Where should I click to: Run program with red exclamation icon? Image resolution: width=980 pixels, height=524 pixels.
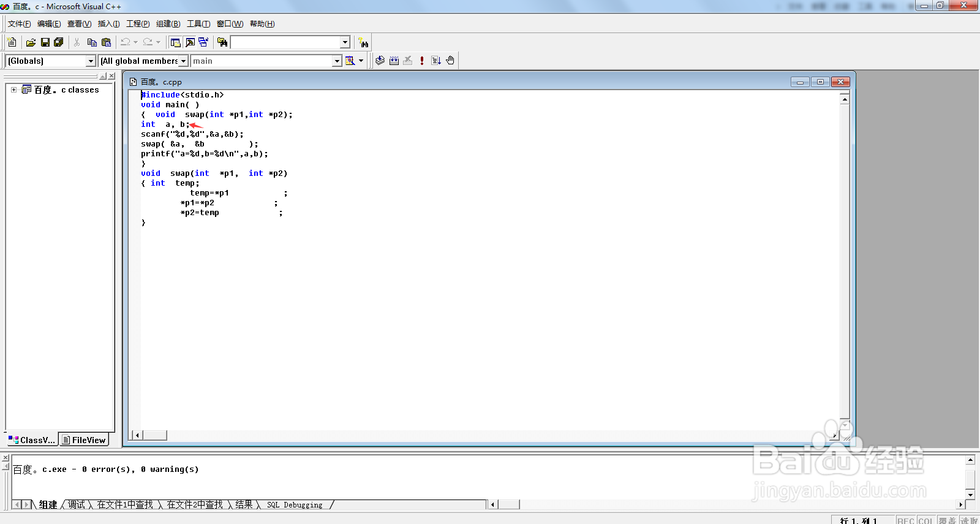(x=422, y=61)
